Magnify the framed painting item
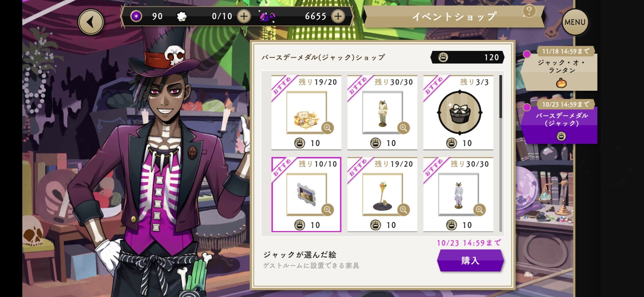The height and width of the screenshot is (297, 644). point(327,210)
